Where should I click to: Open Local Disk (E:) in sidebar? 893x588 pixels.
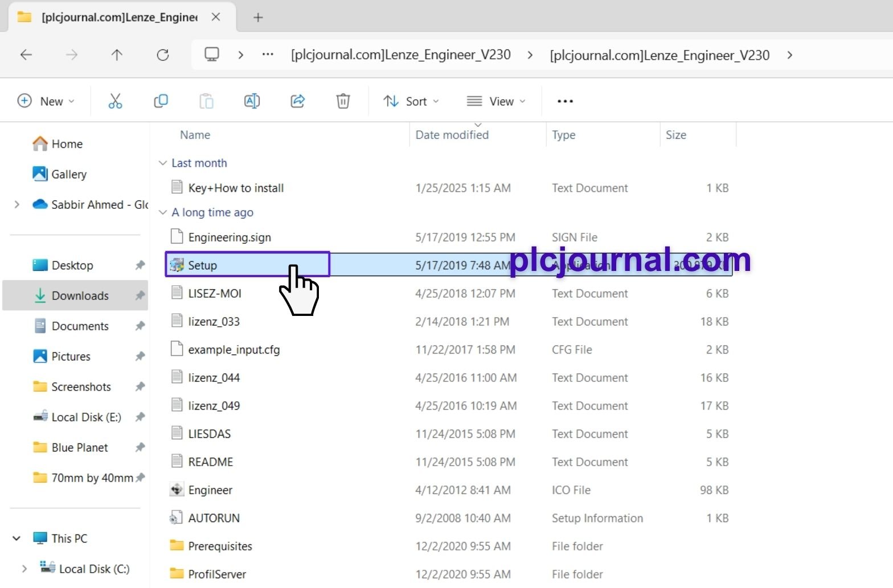click(86, 417)
